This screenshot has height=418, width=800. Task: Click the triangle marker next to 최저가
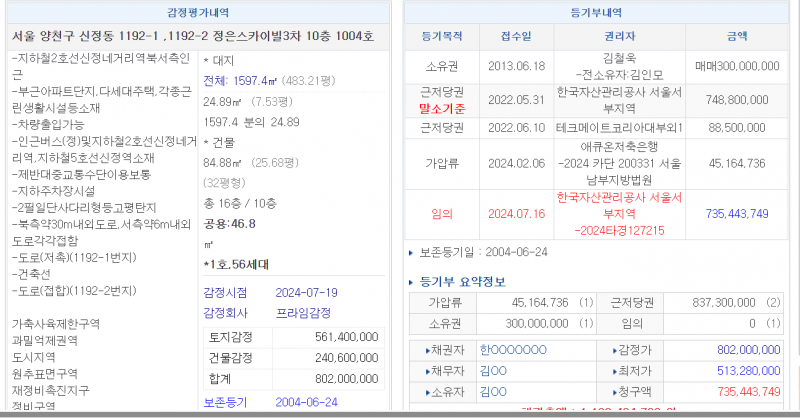(613, 370)
